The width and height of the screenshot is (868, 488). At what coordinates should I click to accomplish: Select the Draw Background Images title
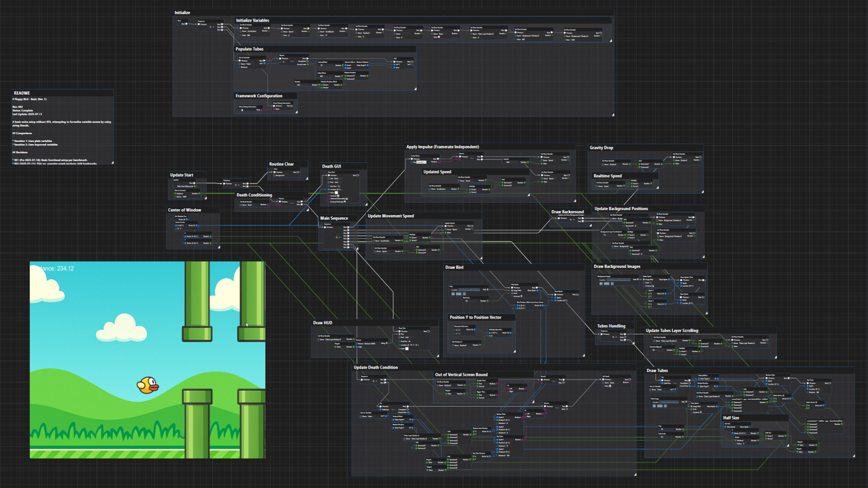617,267
